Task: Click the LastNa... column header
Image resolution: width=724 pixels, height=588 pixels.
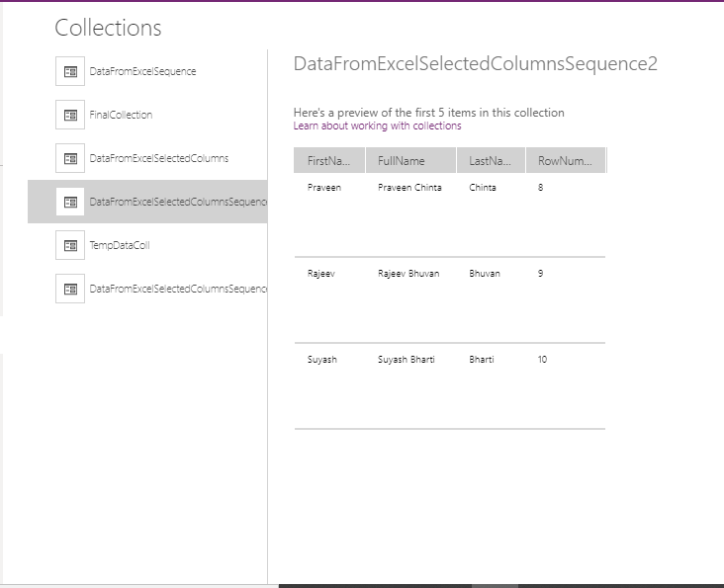Action: coord(491,160)
